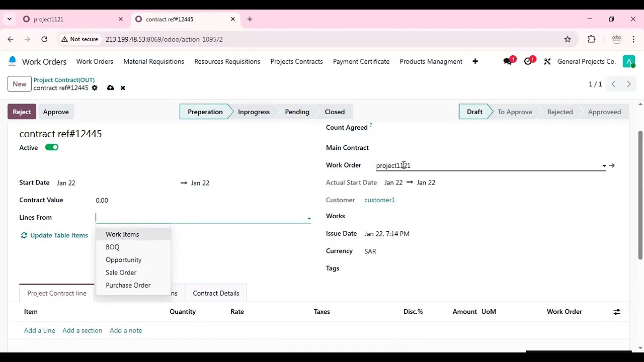This screenshot has width=644, height=362.
Task: Open the activities clock icon
Action: 528,61
